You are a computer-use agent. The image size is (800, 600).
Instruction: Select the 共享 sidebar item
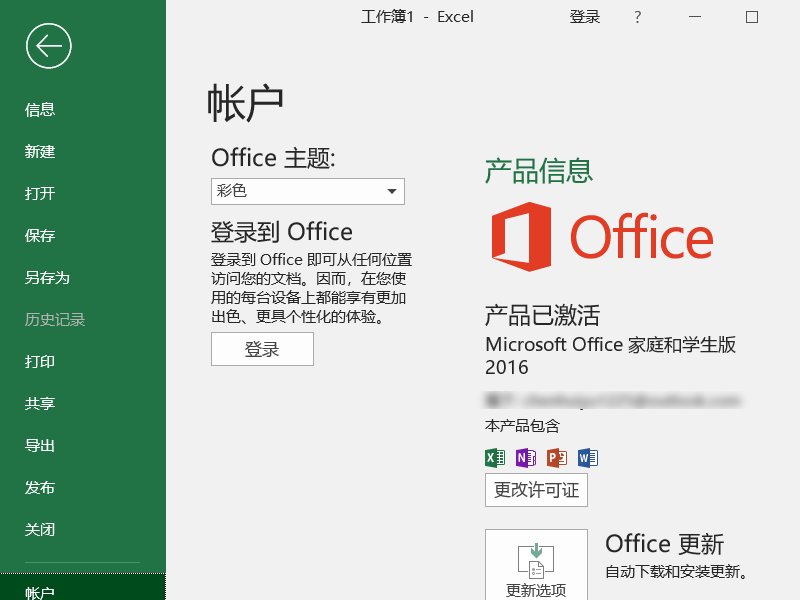(x=40, y=404)
